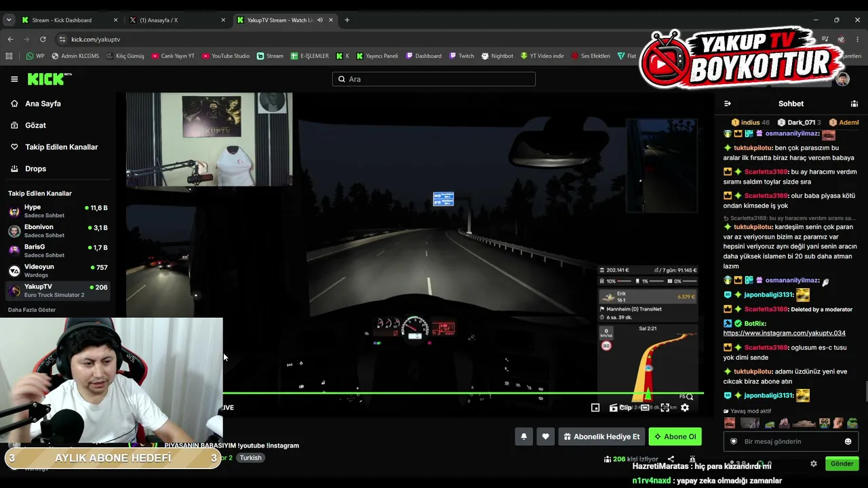Open the Ses Efektleri bookmark
This screenshot has height=488, width=868.
pos(591,56)
